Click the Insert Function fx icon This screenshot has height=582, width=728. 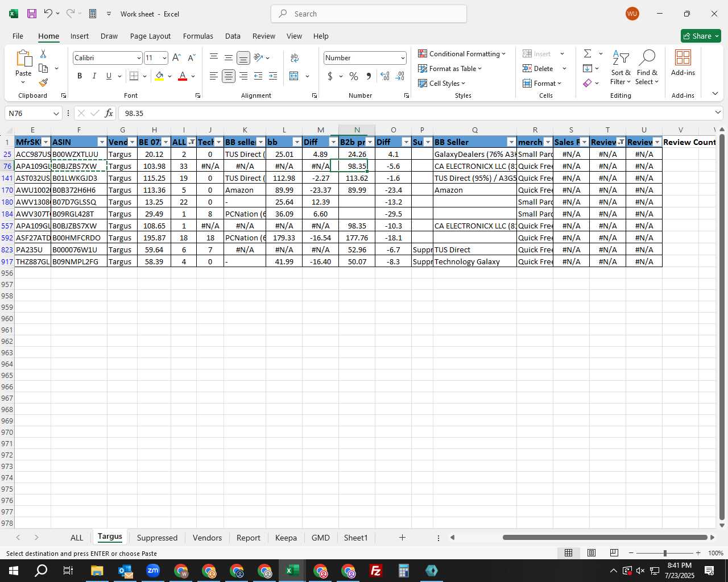[x=109, y=113]
